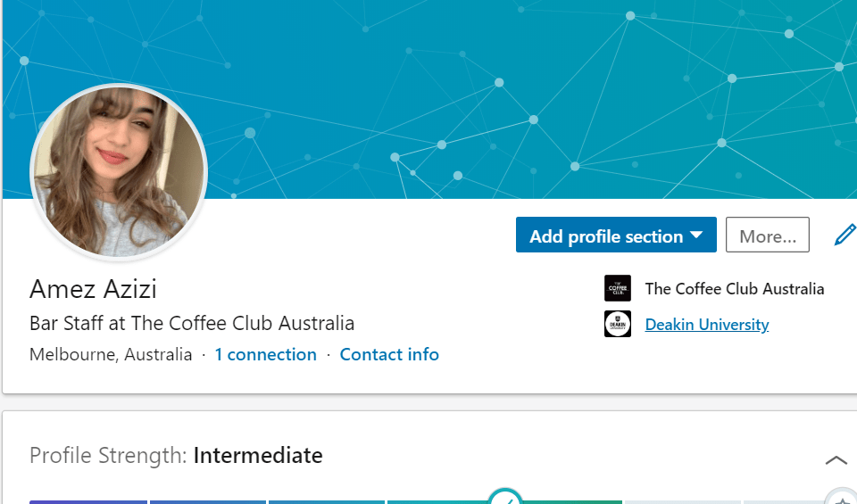Click the Deakin University logo icon
Image resolution: width=857 pixels, height=504 pixels.
coord(618,324)
